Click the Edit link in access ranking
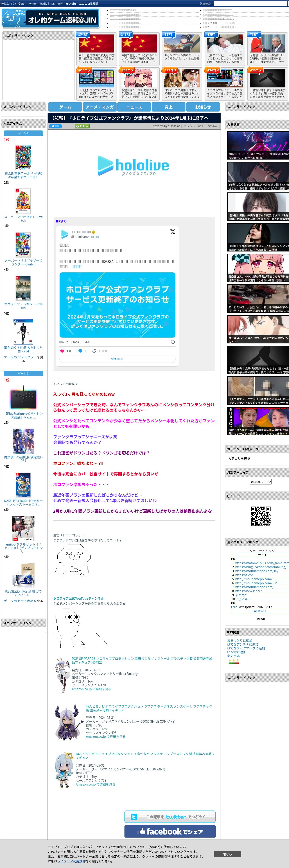289x868 pixels. pos(234,607)
